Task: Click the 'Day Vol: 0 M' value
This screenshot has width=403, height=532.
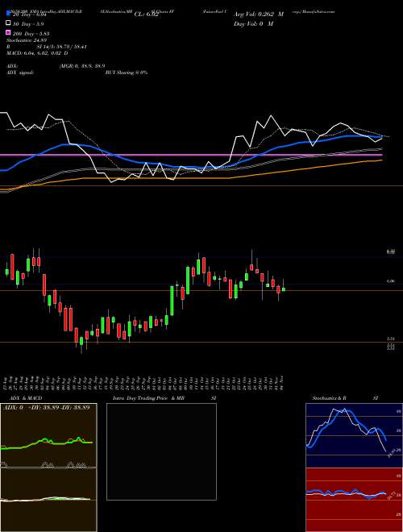Action: 253,23
